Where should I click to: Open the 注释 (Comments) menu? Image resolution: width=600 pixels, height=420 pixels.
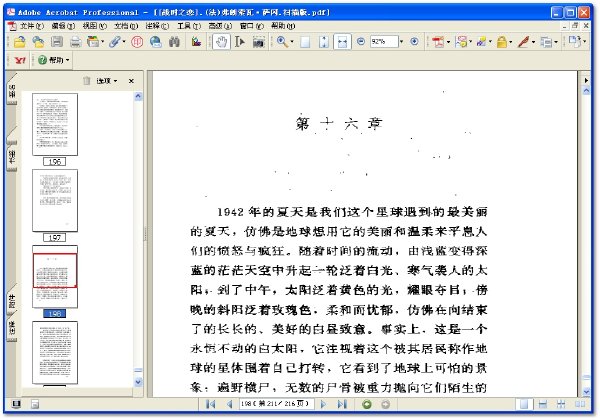(x=157, y=26)
